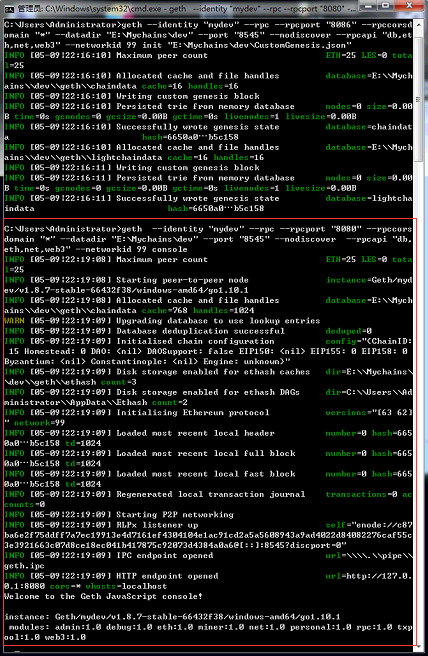Image resolution: width=428 pixels, height=656 pixels.
Task: Click 'Disk storage enabled for ethash DAGs'
Action: click(x=208, y=392)
